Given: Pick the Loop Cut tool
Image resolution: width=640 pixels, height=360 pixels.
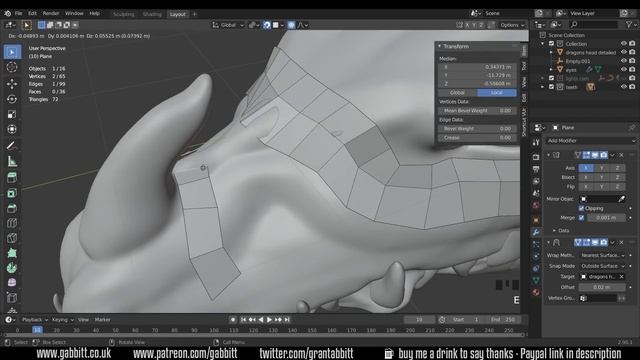Looking at the screenshot, I should [12, 223].
